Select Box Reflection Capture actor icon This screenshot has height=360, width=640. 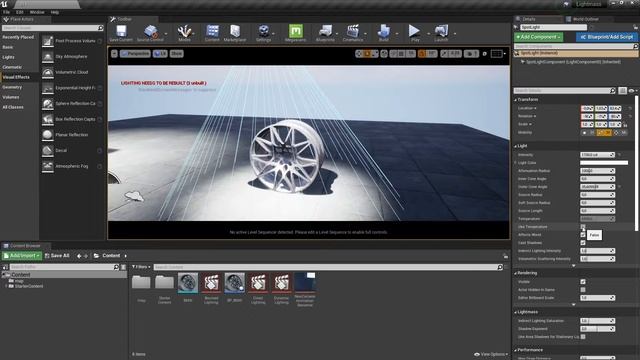(x=48, y=119)
